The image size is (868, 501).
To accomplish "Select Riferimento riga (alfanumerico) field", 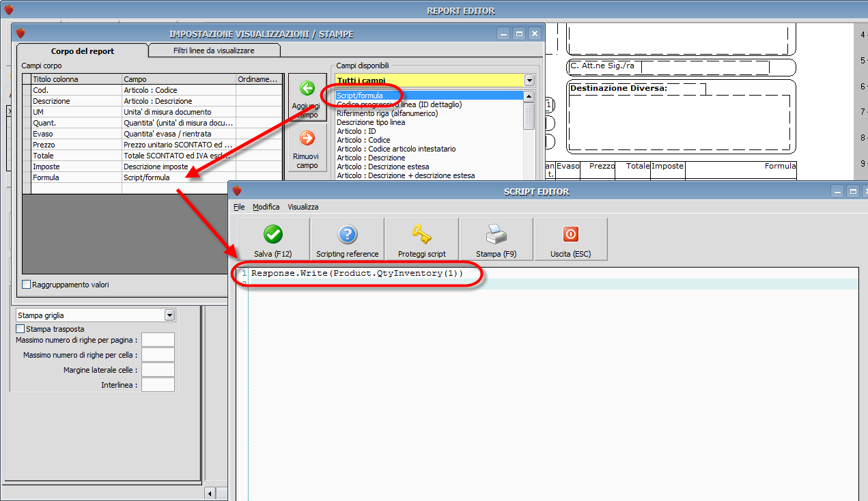I will (429, 113).
